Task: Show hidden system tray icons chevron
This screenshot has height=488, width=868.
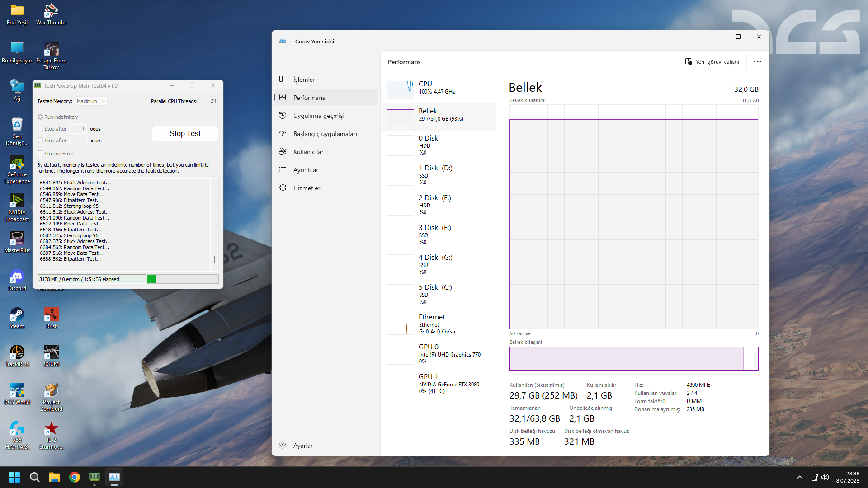Action: pyautogui.click(x=799, y=477)
